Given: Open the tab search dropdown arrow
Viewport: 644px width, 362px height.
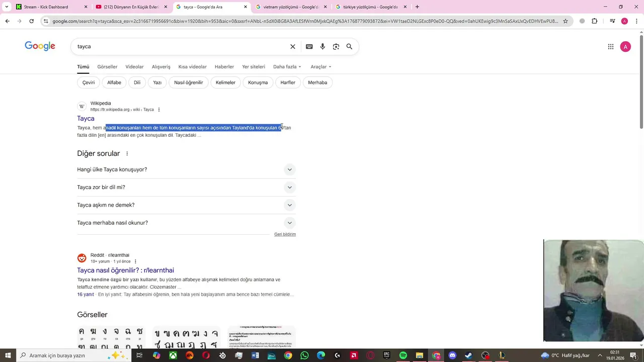Looking at the screenshot, I should pyautogui.click(x=7, y=7).
